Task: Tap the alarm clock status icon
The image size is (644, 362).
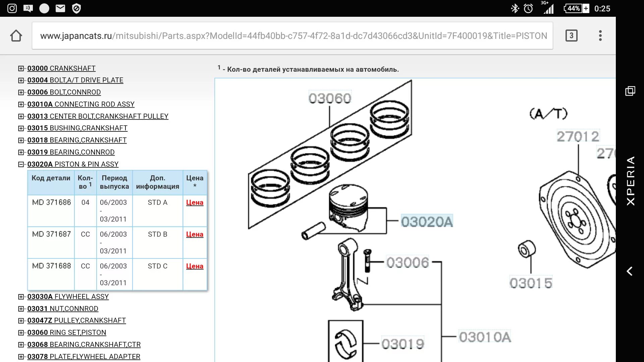Action: coord(528,8)
